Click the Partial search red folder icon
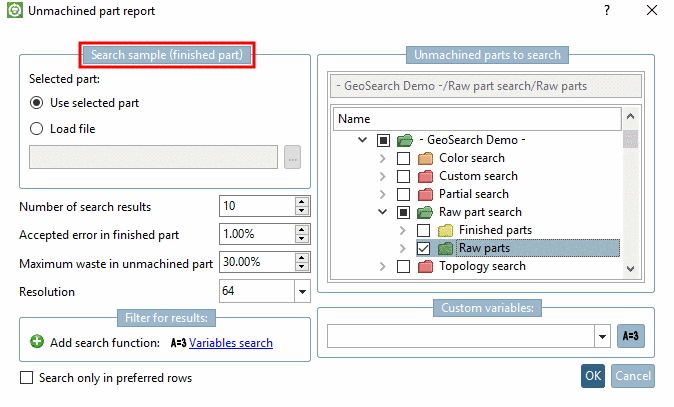 425,194
